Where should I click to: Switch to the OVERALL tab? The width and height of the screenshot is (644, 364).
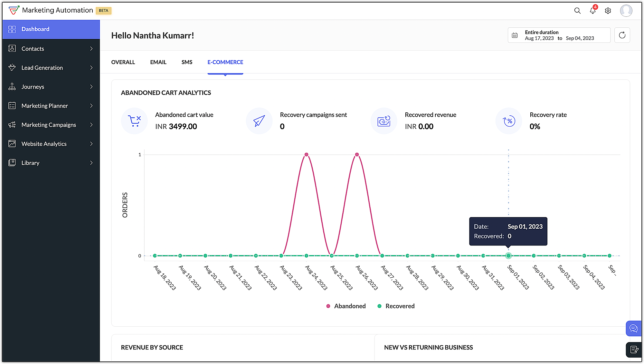(123, 62)
